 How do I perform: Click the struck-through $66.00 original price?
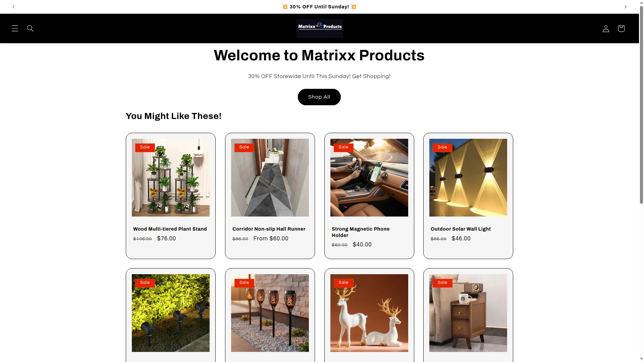pos(439,239)
